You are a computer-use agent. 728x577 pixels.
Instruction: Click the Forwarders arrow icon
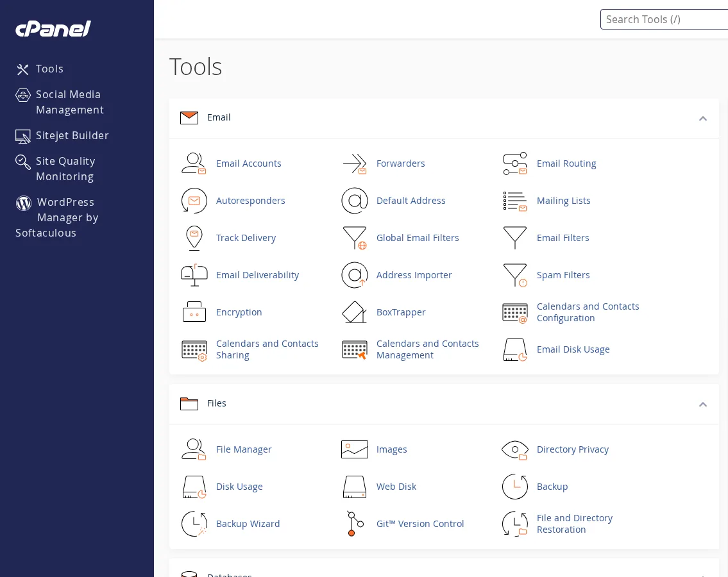click(x=355, y=163)
